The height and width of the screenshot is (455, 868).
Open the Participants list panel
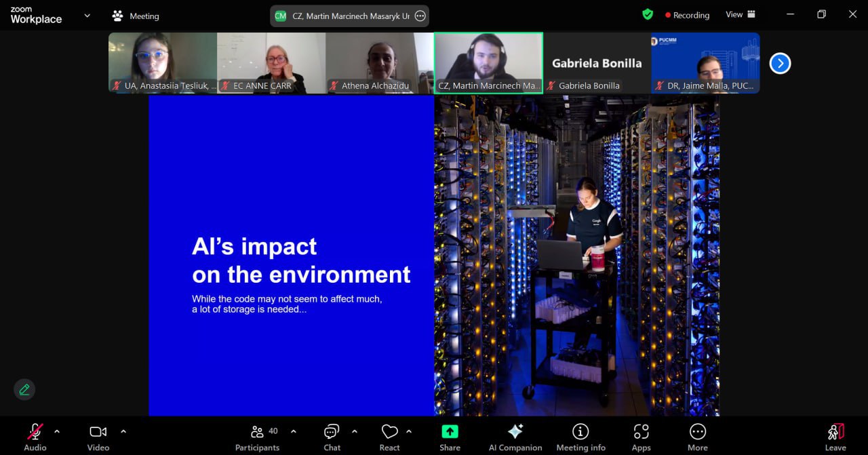click(258, 432)
